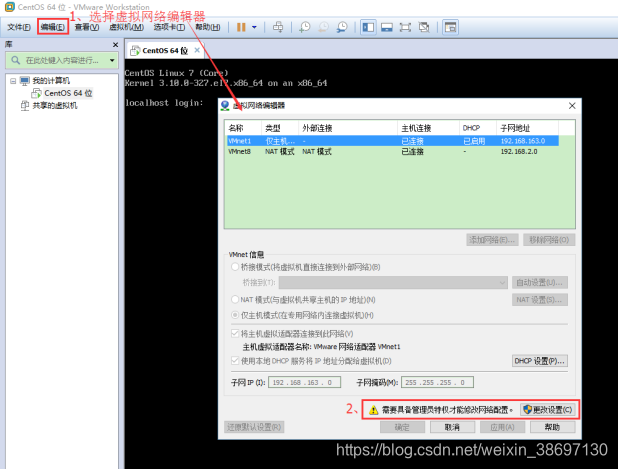Open the 虚拟机(M) menu

[x=126, y=27]
